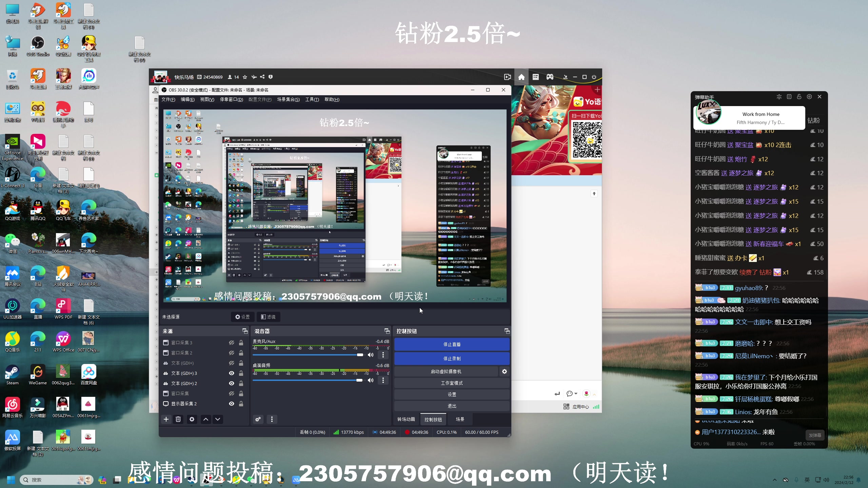
Task: Mute 麦克风/Aux with its speaker icon
Action: (x=370, y=355)
